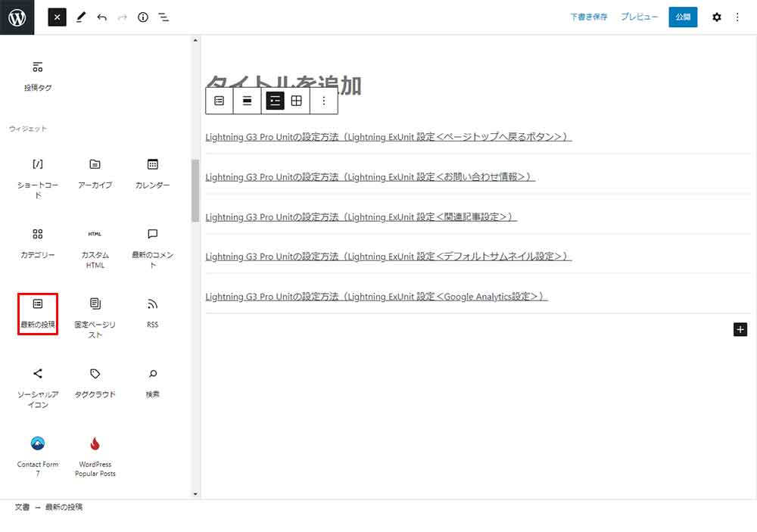Viewport: 757px width, 532px height.
Task: Add the Categories block
Action: [x=38, y=243]
